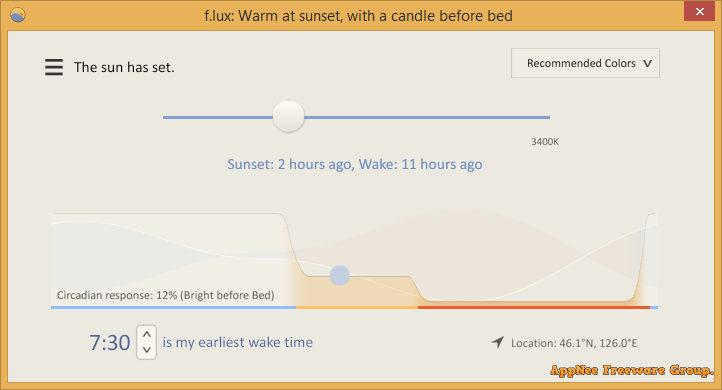This screenshot has width=722, height=390.
Task: Close the f.lux window
Action: coord(699,12)
